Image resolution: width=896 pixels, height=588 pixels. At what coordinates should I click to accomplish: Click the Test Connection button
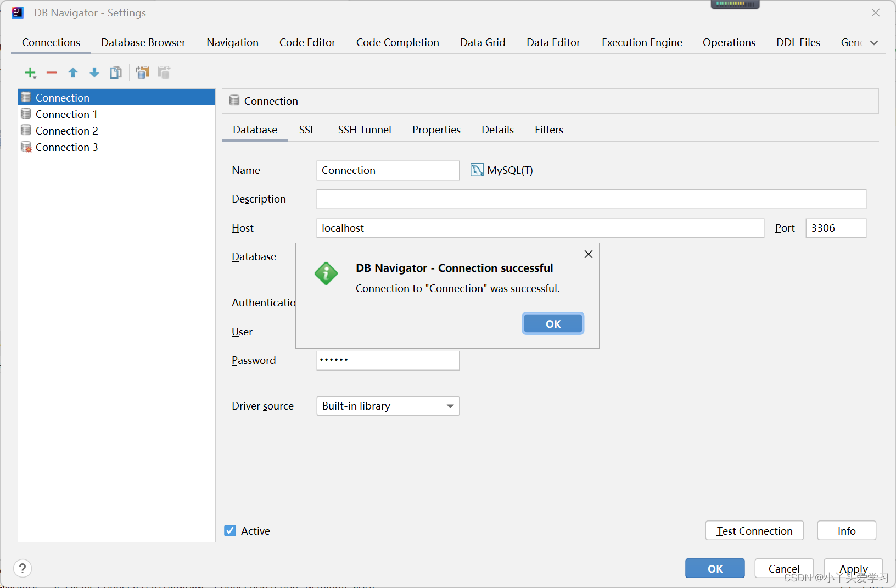754,531
